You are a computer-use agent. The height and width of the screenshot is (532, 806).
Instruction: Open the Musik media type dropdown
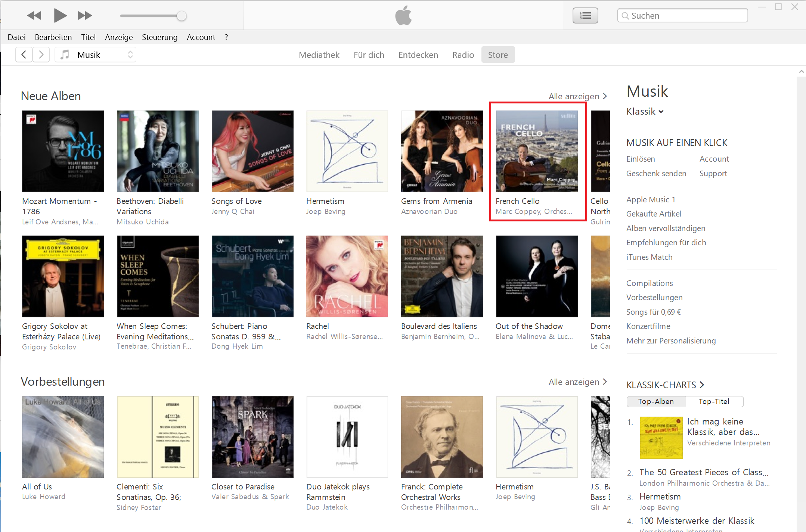point(96,55)
